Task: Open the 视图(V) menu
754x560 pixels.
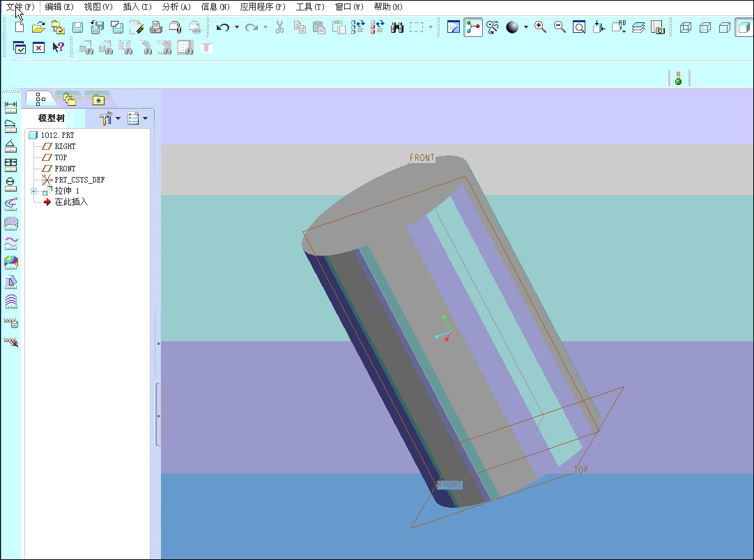Action: pos(98,7)
